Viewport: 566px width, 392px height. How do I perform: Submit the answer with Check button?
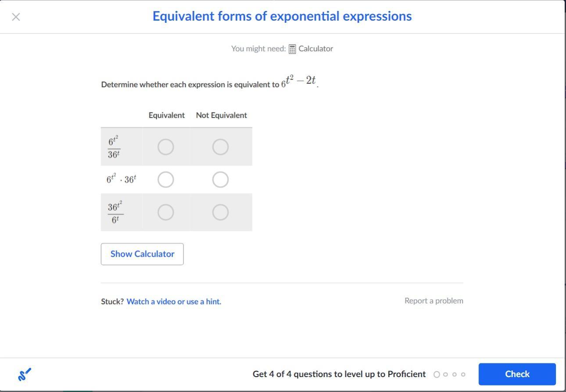tap(517, 374)
